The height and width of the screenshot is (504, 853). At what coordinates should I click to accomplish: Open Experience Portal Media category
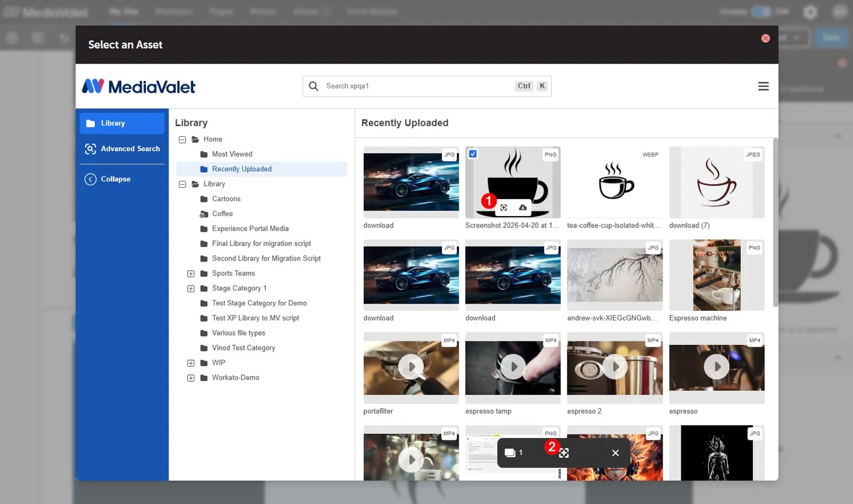click(250, 229)
